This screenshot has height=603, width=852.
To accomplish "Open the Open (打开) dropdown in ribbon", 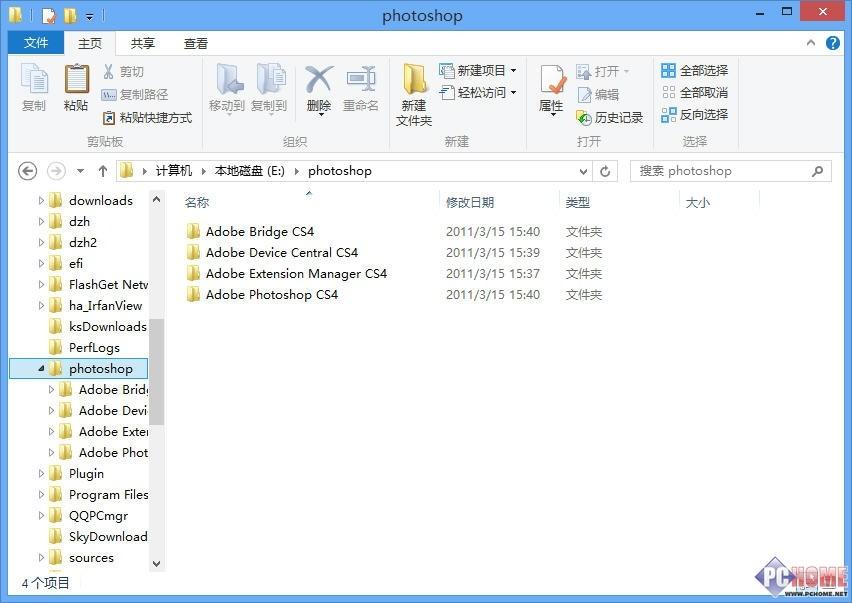I will (603, 71).
